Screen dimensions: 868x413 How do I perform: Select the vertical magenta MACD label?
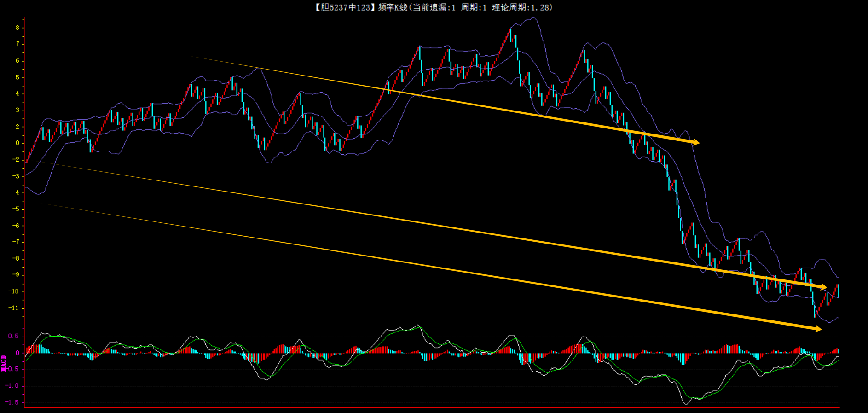(x=4, y=363)
